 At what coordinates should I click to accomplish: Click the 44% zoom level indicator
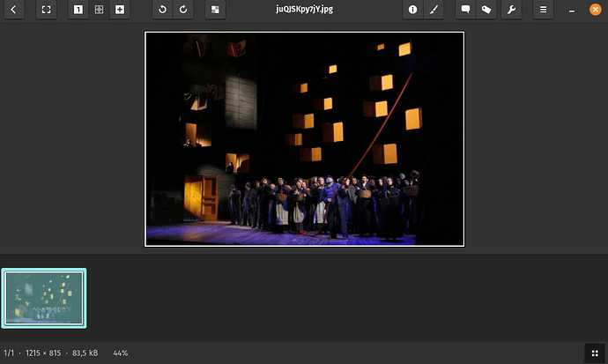(120, 353)
